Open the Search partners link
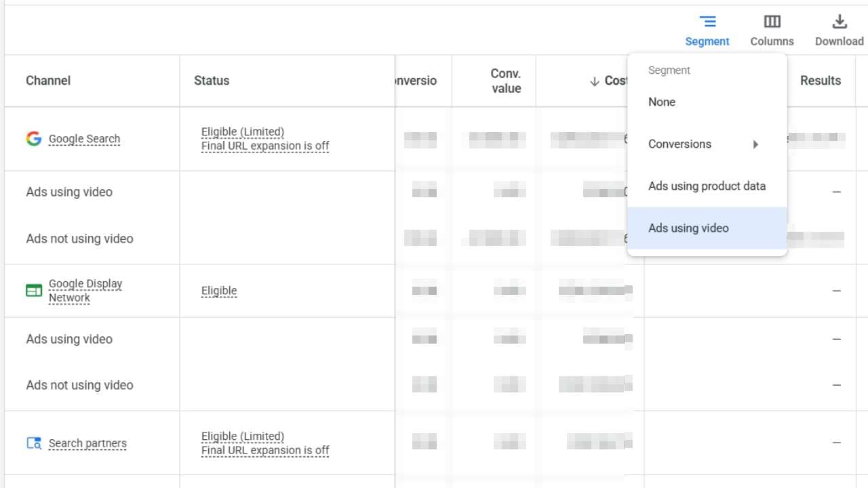Screen dimensions: 868x488 87,443
